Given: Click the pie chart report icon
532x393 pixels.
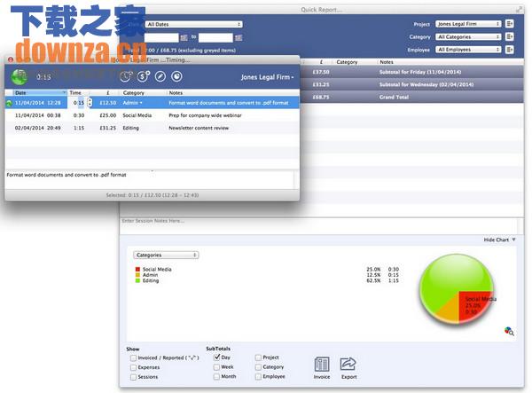Looking at the screenshot, I should (x=177, y=77).
